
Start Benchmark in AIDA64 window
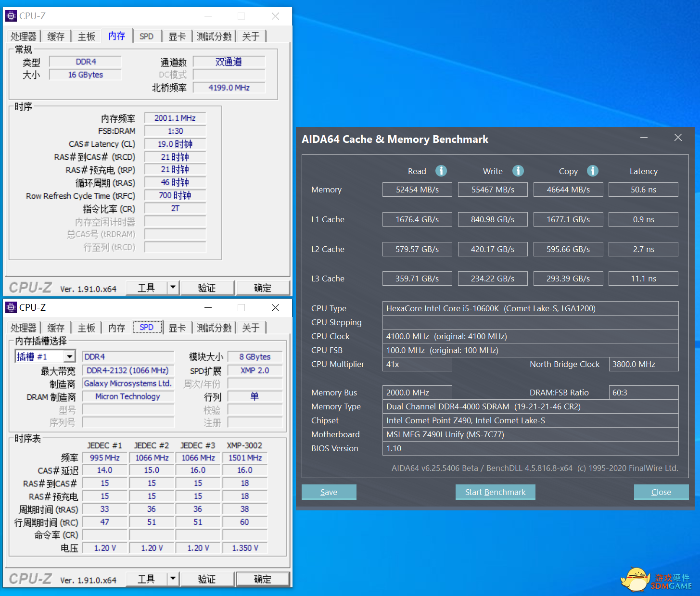click(x=496, y=492)
